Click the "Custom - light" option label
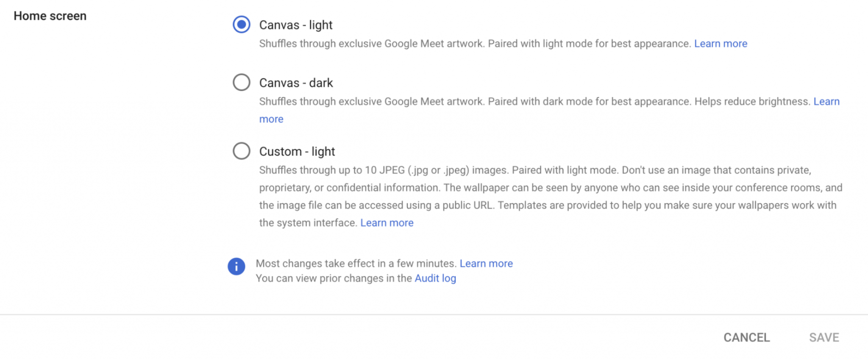The image size is (868, 359). pos(297,151)
